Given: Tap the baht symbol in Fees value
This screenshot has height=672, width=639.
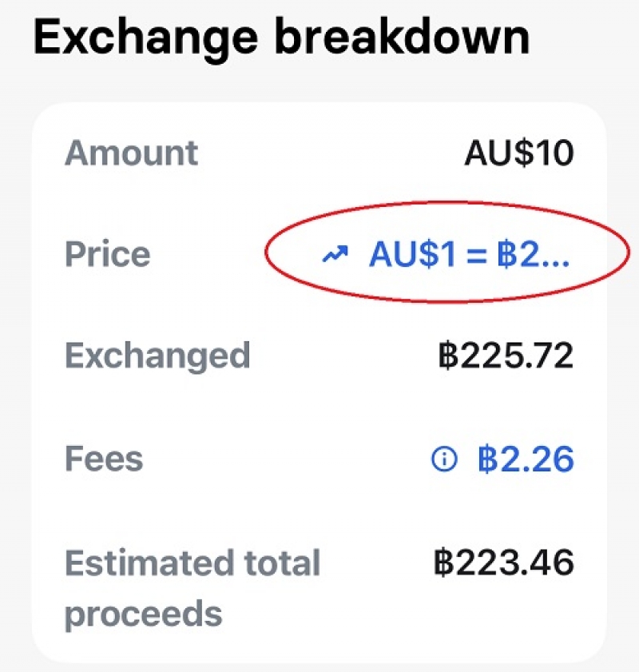Looking at the screenshot, I should (486, 459).
